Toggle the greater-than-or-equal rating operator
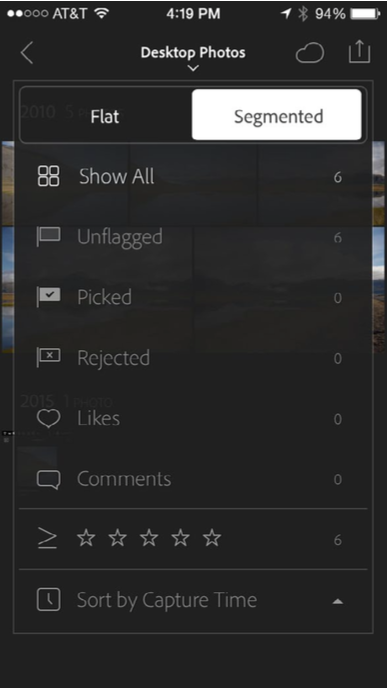This screenshot has width=387, height=688. [47, 539]
